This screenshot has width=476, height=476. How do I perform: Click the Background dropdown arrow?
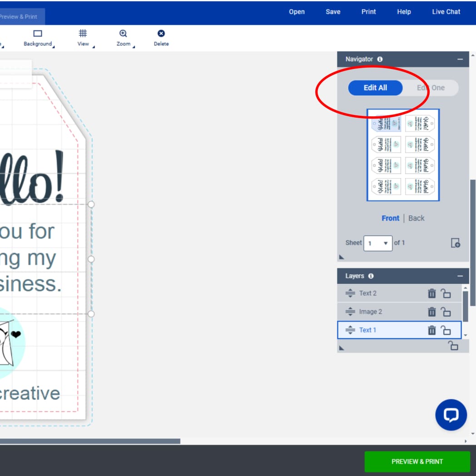point(54,47)
